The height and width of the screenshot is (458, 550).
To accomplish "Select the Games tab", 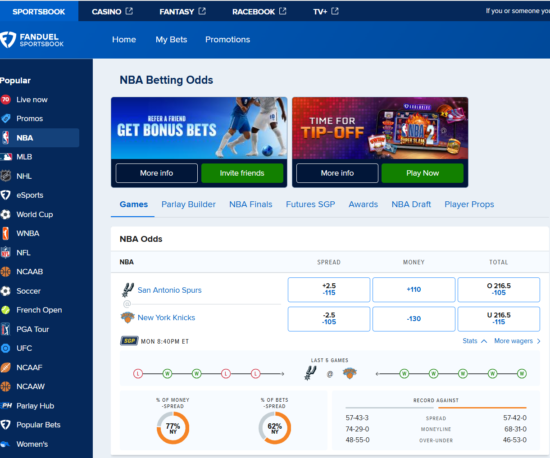I will click(x=134, y=204).
